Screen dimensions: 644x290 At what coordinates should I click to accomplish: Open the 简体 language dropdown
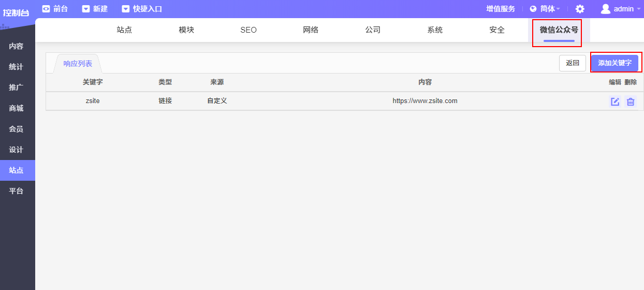pos(550,9)
